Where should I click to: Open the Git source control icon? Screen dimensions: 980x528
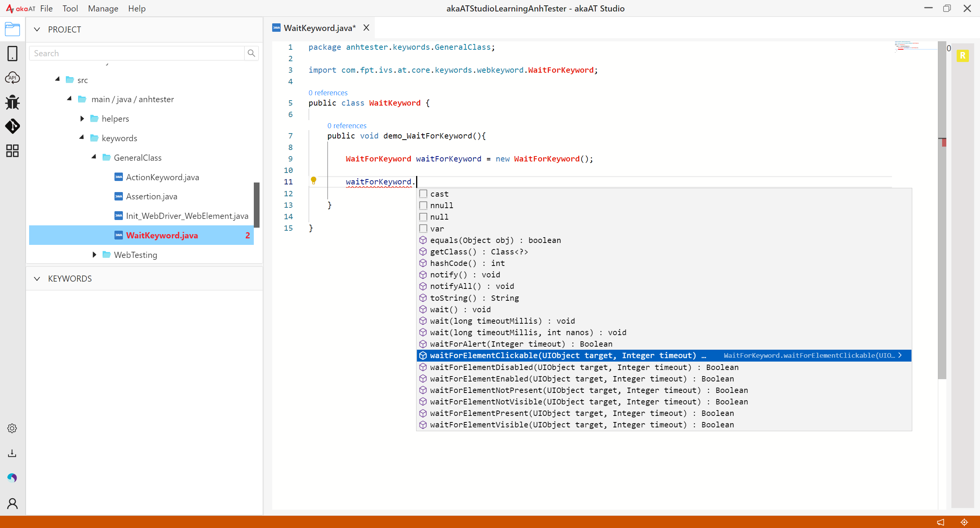point(12,126)
